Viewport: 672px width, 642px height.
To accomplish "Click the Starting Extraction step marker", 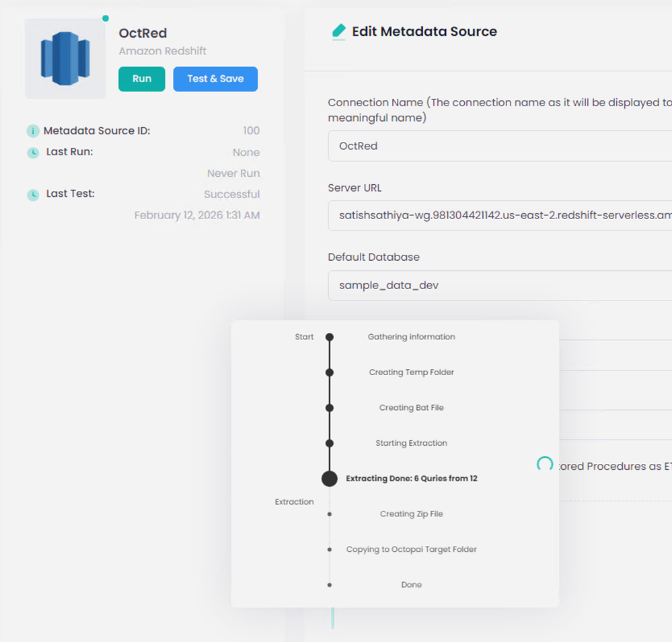I will tap(329, 443).
